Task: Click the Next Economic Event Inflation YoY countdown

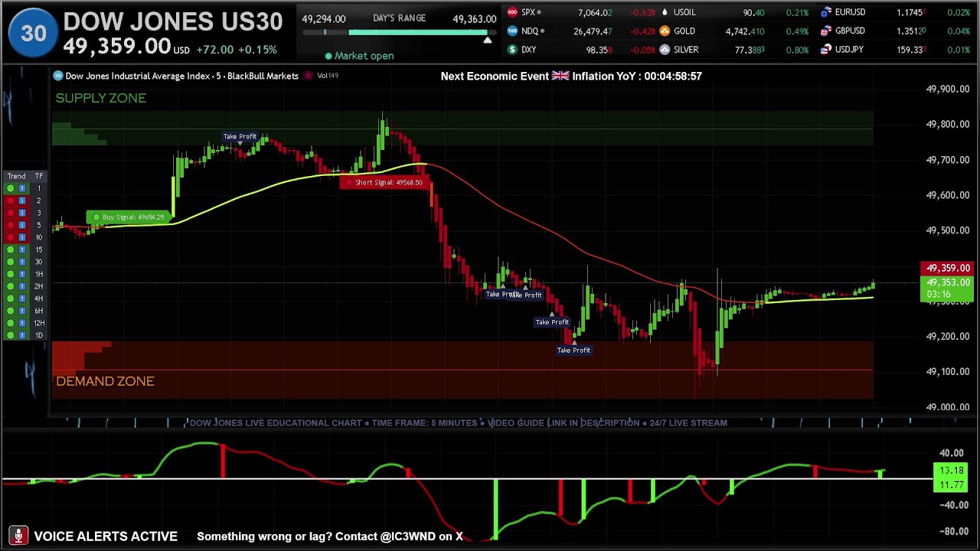Action: (x=571, y=76)
